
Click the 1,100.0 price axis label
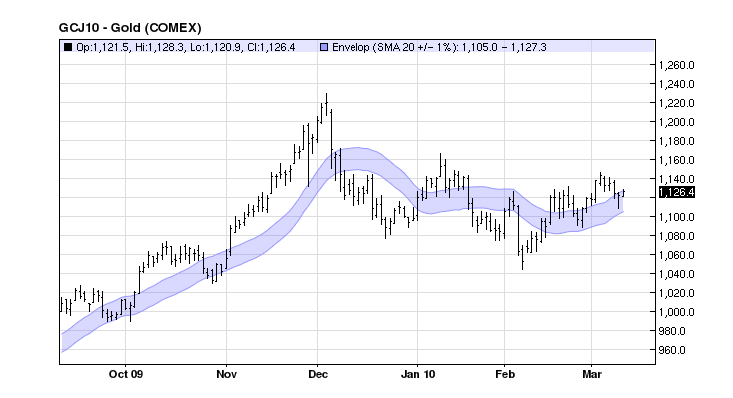(676, 217)
